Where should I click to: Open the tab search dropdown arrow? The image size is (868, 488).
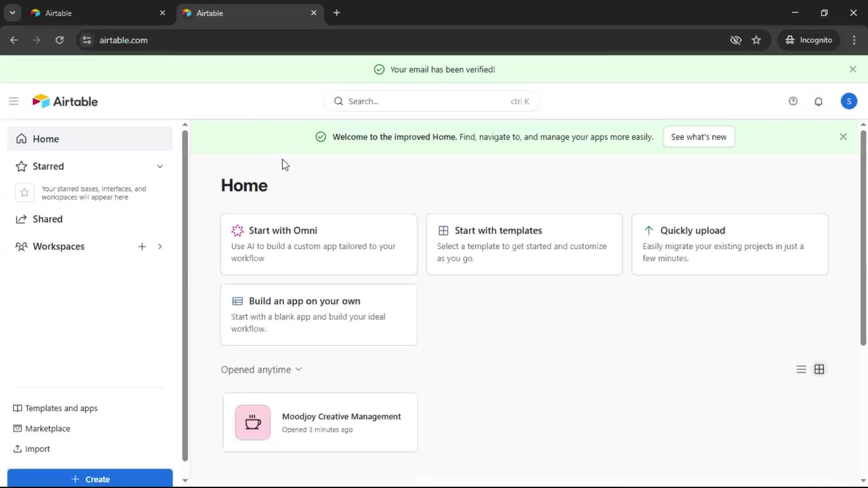12,13
